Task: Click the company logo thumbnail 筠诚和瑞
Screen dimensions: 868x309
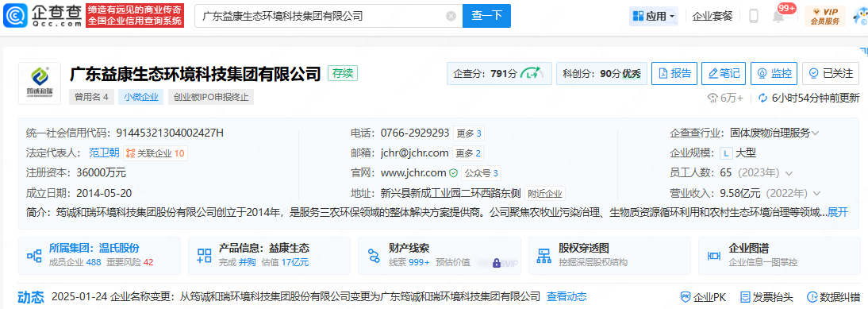Action: pos(40,83)
